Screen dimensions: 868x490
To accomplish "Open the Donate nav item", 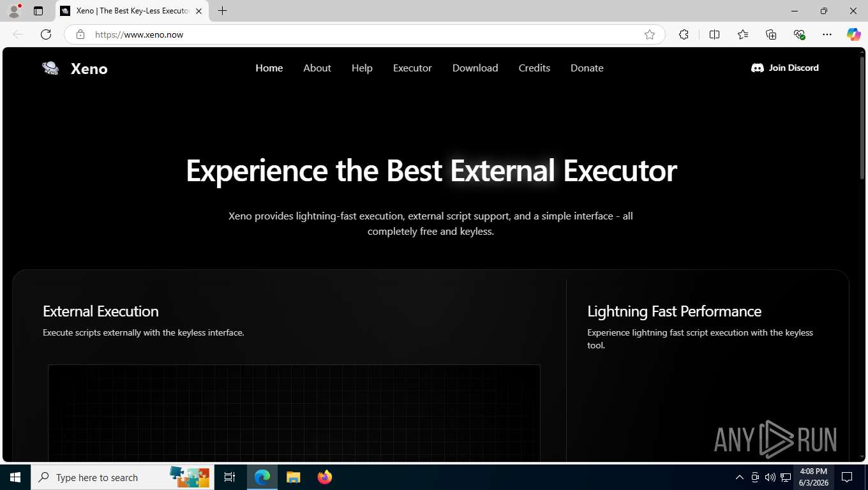I will point(587,68).
